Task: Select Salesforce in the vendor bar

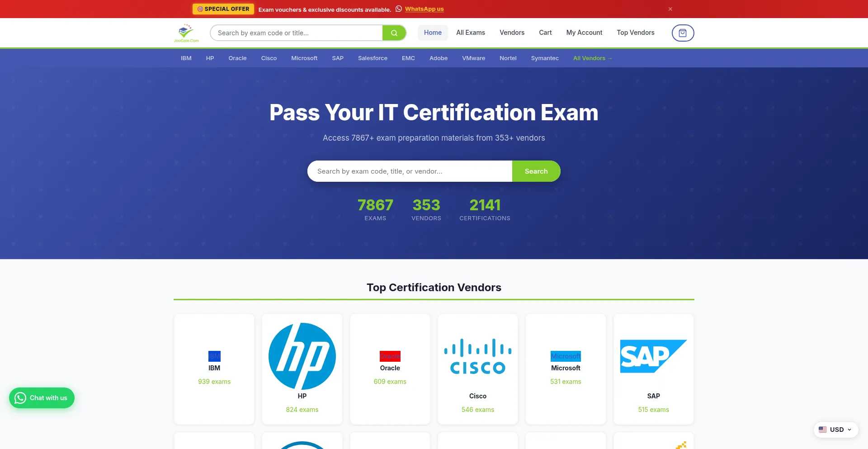Action: (373, 58)
